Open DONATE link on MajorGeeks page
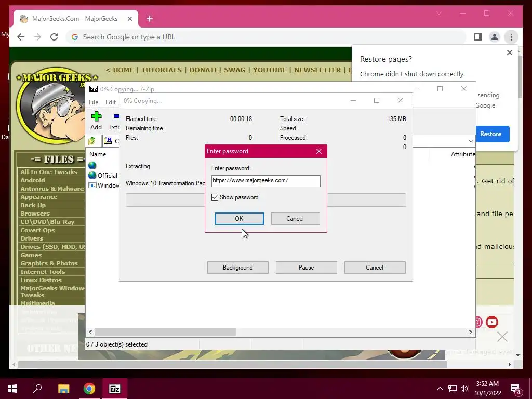Viewport: 532px width, 399px height. point(204,70)
